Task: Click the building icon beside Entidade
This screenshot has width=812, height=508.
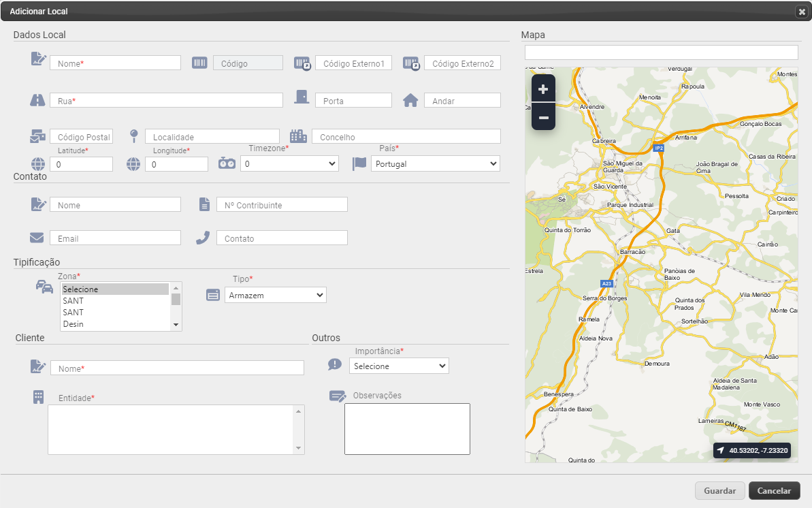Action: coord(38,397)
